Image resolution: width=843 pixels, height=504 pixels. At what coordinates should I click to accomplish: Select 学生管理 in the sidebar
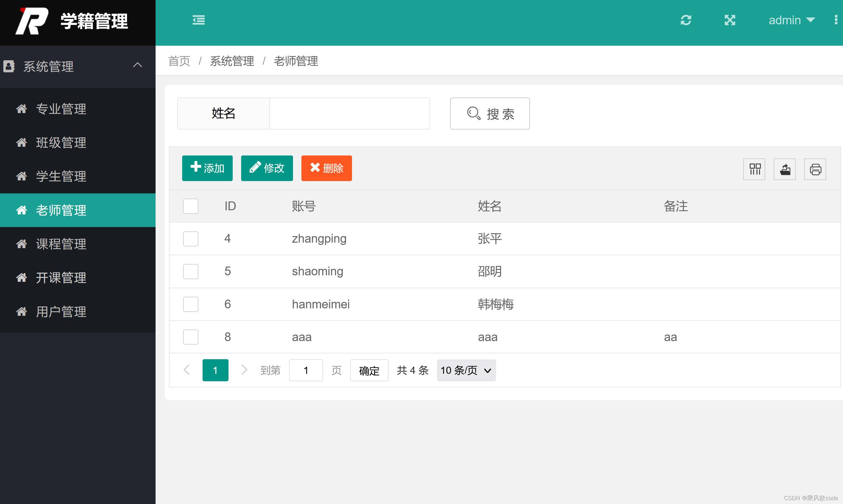click(61, 176)
